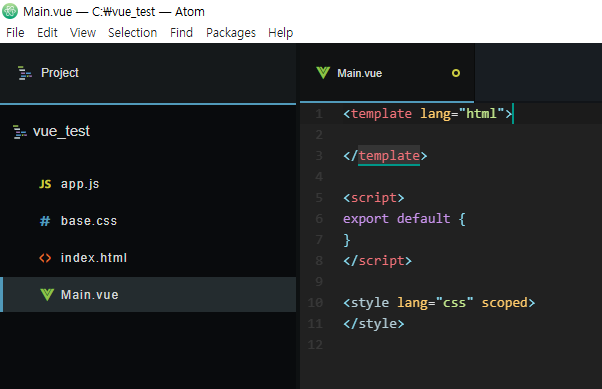The image size is (602, 389).
Task: Click line number 6 in the gutter
Action: (319, 219)
